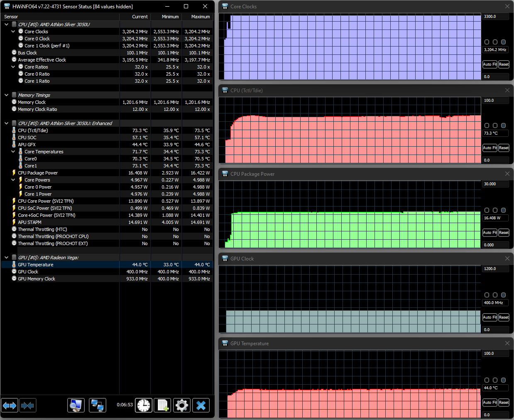Click lightning icon beside CPU Package Power
Screen dimensions: 514x420
14,173
